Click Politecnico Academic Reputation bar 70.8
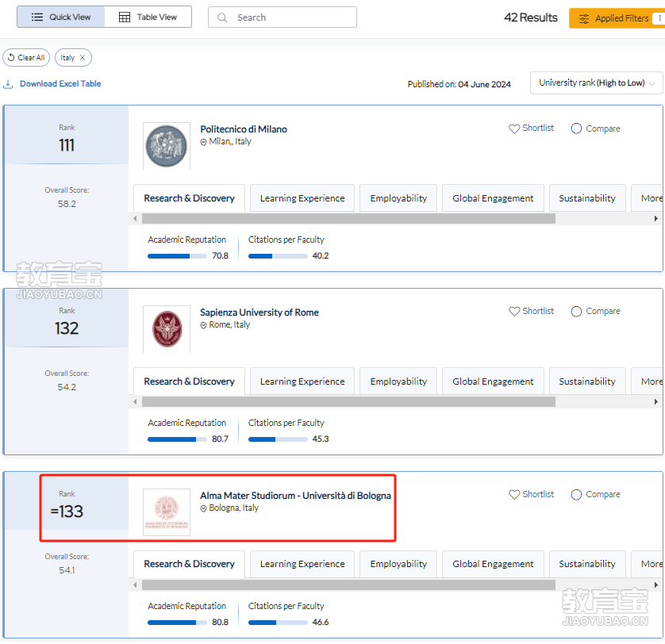Viewport: 665px width, 644px height. point(177,256)
